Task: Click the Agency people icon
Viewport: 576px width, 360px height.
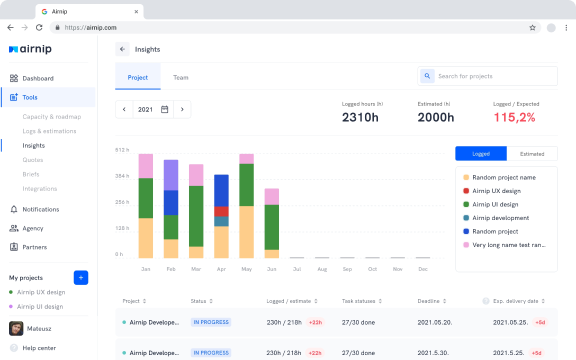Action: click(14, 228)
